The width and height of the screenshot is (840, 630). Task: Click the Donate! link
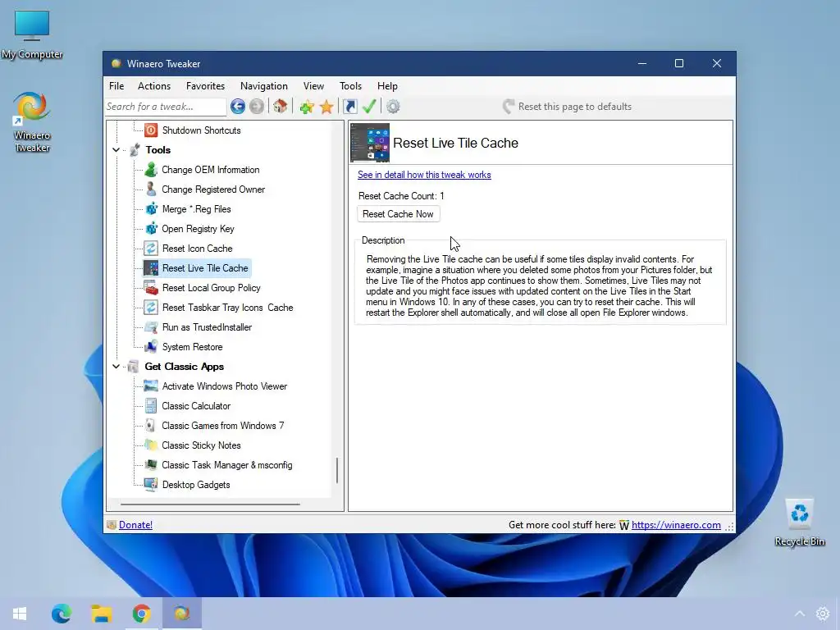pyautogui.click(x=135, y=525)
